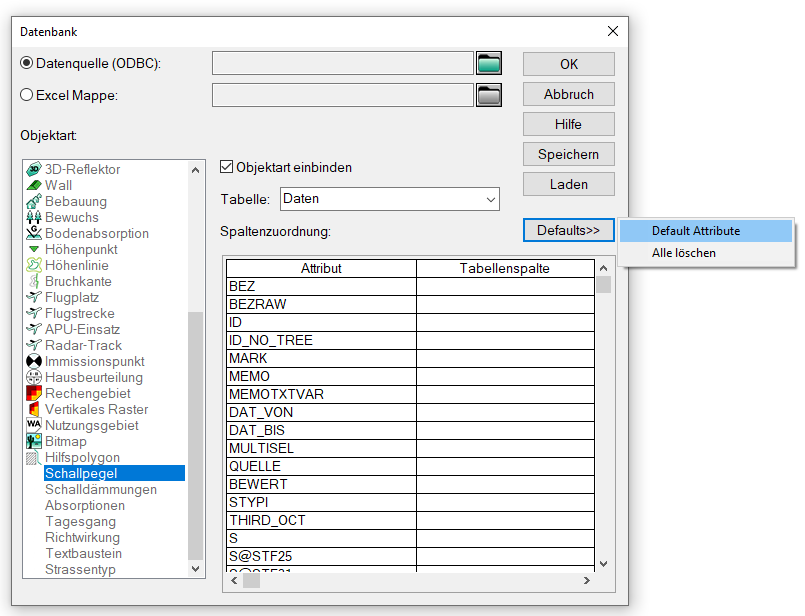Click the DAT_VON attribute cell
This screenshot has width=805, height=616.
tap(321, 412)
